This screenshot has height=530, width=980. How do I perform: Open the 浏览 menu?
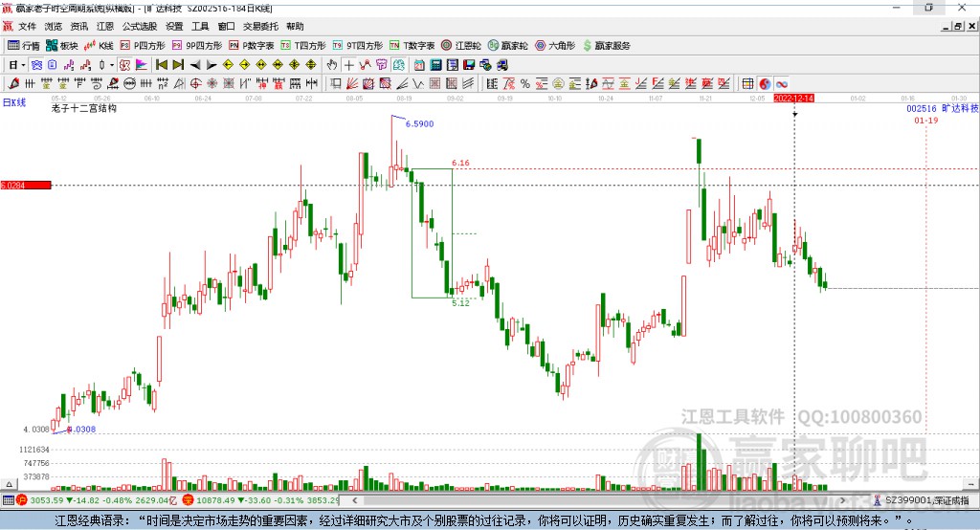pyautogui.click(x=54, y=26)
